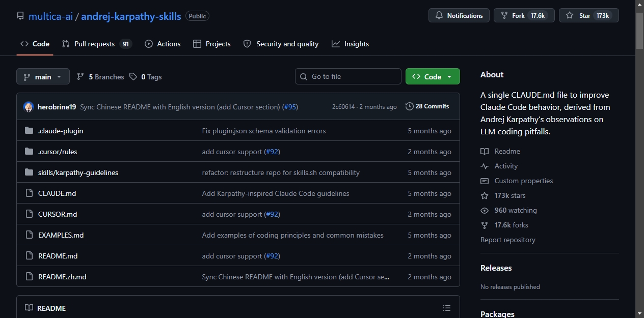The width and height of the screenshot is (644, 318).
Task: Open the Packages heading link
Action: coord(497,314)
